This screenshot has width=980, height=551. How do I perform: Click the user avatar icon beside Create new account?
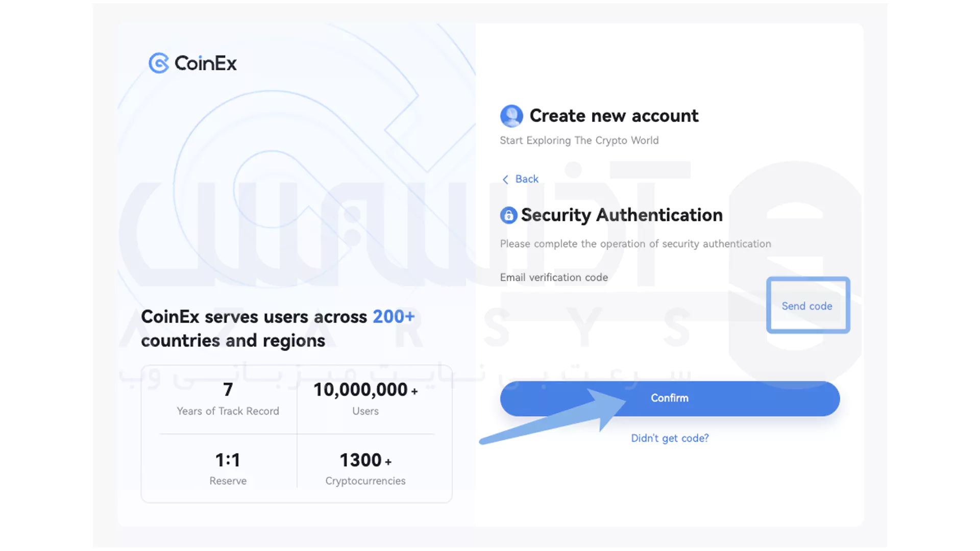click(511, 116)
